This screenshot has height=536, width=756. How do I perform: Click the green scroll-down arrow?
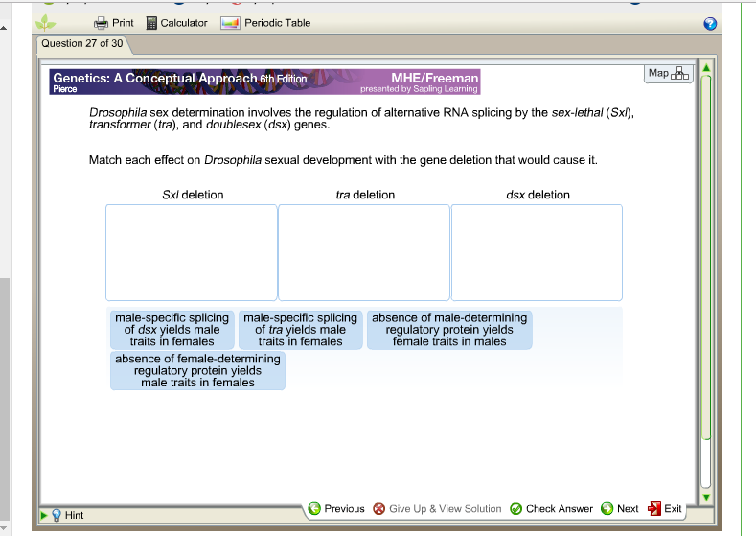[x=706, y=498]
